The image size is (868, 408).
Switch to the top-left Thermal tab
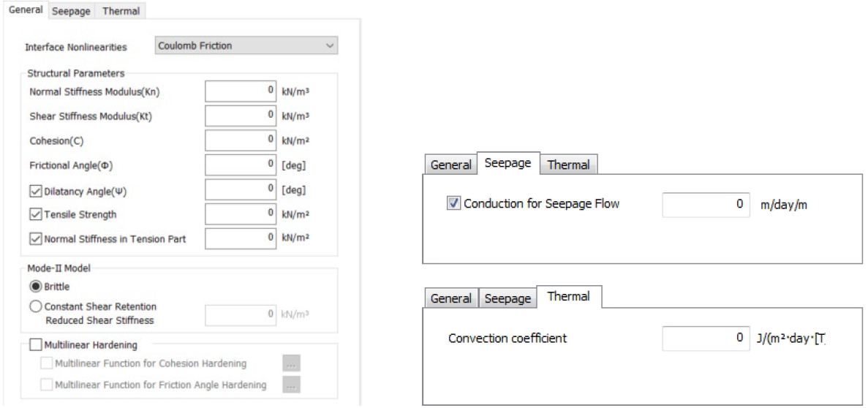pos(120,11)
